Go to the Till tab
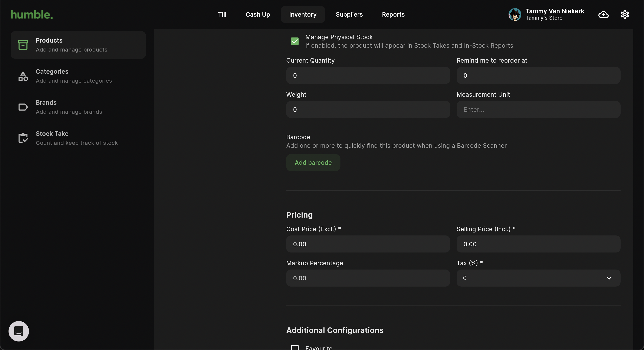This screenshot has height=350, width=644. pos(222,14)
